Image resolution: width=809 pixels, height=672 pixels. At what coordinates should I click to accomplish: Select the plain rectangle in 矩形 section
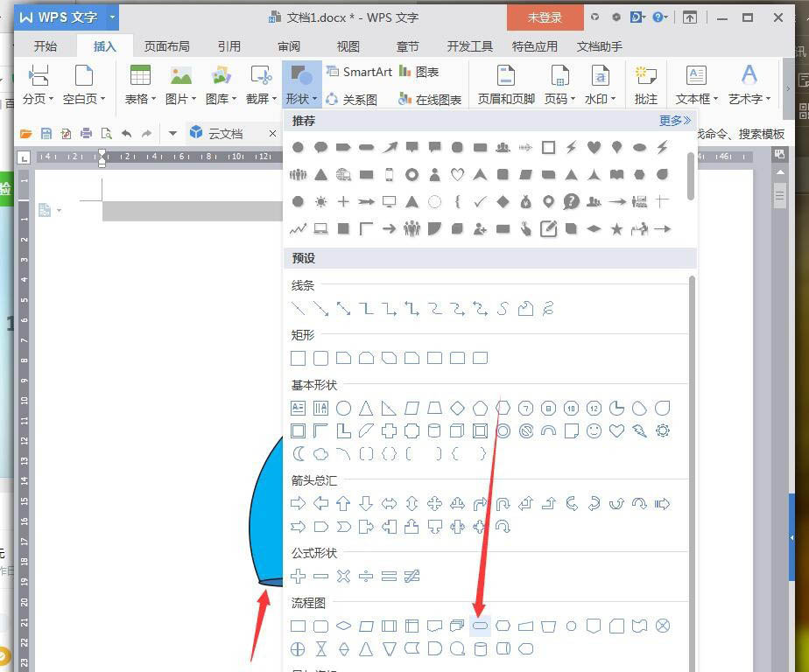point(299,358)
